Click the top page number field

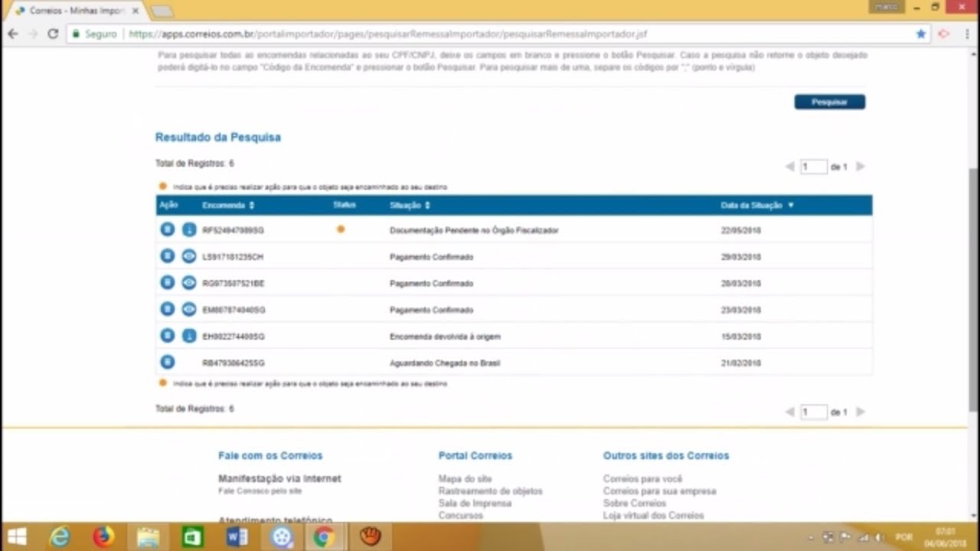pyautogui.click(x=814, y=166)
